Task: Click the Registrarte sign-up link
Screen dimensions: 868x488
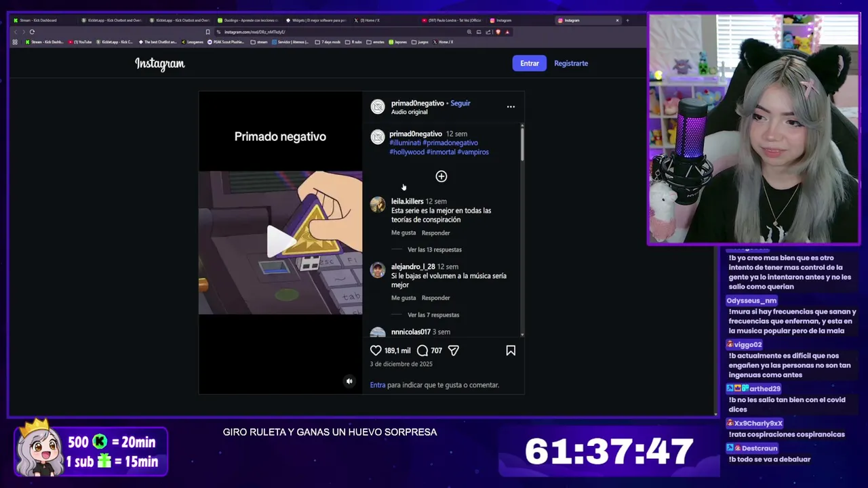Action: [571, 63]
